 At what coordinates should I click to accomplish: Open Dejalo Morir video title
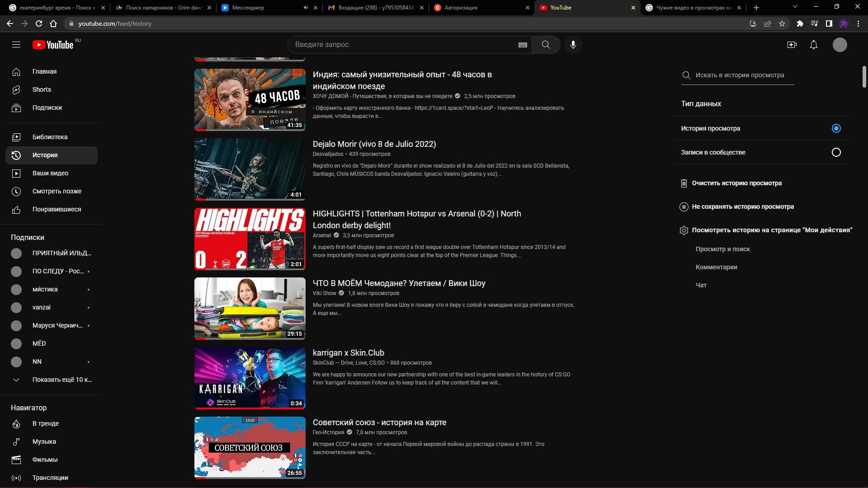pos(374,144)
